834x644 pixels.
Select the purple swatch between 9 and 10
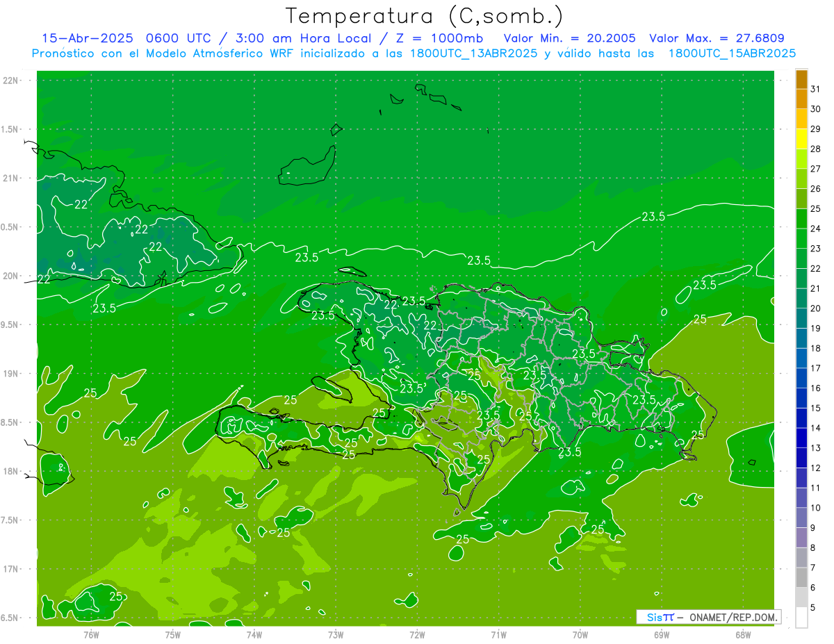pyautogui.click(x=801, y=518)
